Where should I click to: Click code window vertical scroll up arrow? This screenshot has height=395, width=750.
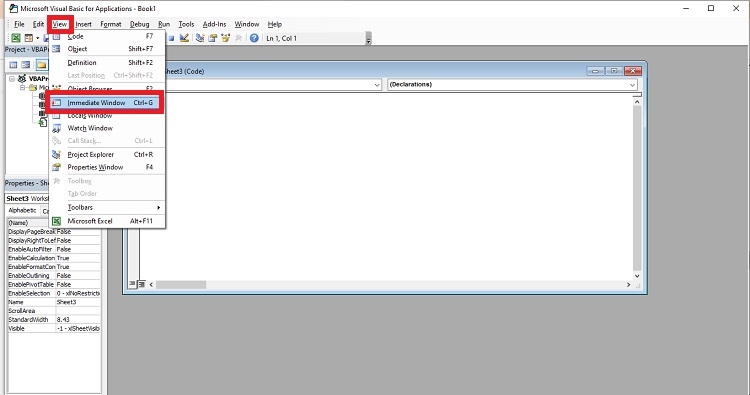point(637,102)
